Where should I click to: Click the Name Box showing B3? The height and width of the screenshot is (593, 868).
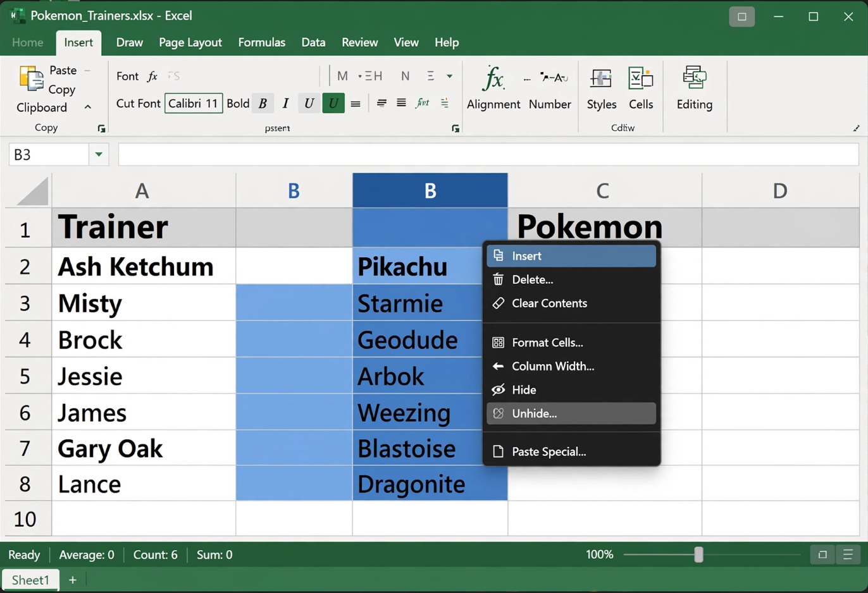point(49,155)
